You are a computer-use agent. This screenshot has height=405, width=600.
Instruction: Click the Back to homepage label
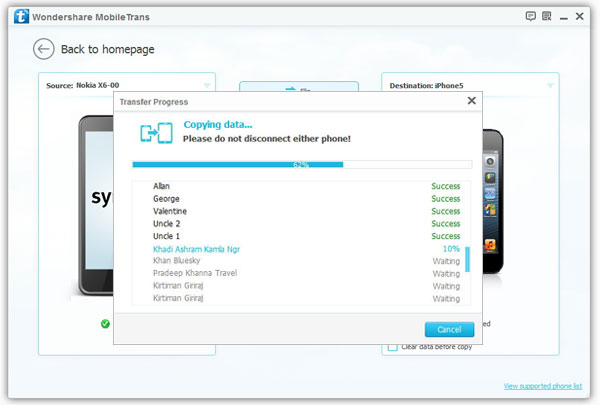(108, 49)
